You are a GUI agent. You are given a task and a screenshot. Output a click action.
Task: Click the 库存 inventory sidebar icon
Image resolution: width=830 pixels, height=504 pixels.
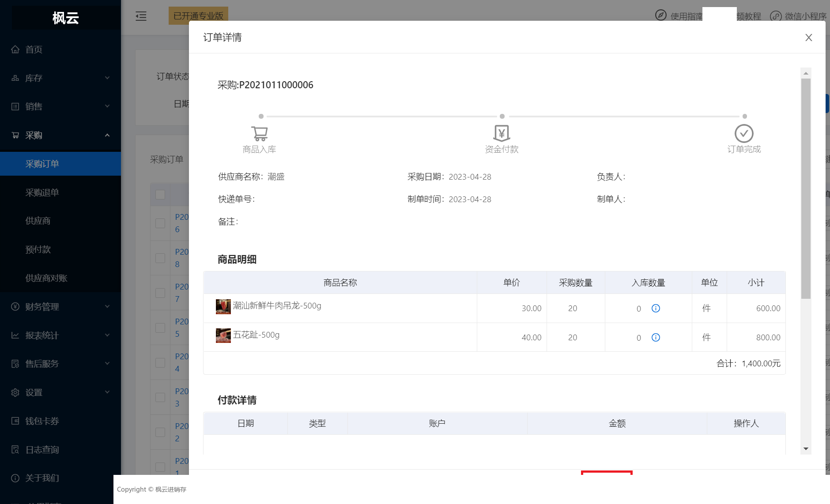[15, 78]
